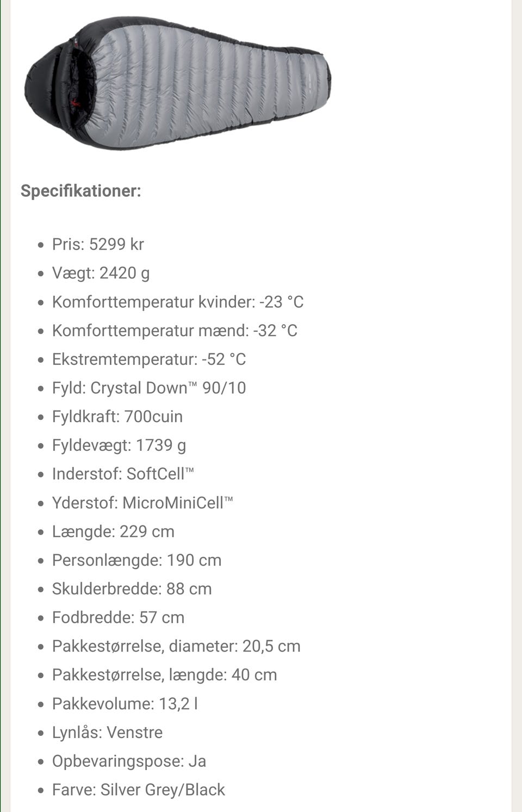Screen dimensions: 522x812
Task: Select the Pris 5299 kr line
Action: click(x=98, y=244)
